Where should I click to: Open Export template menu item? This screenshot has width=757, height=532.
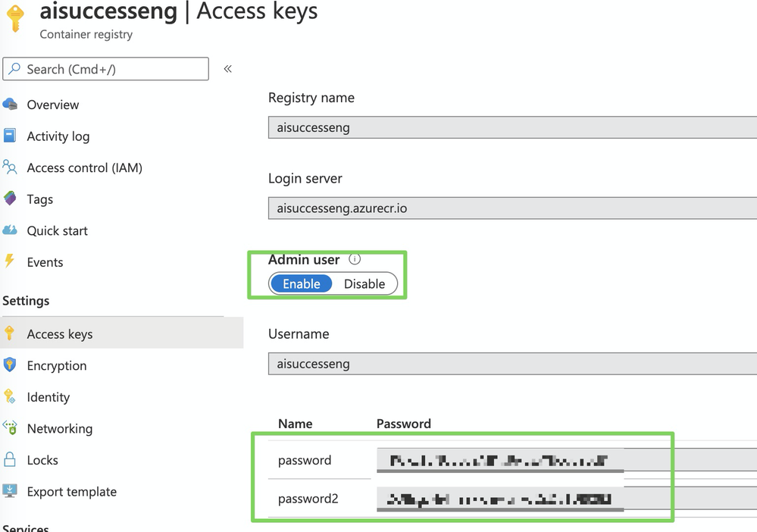pos(71,492)
